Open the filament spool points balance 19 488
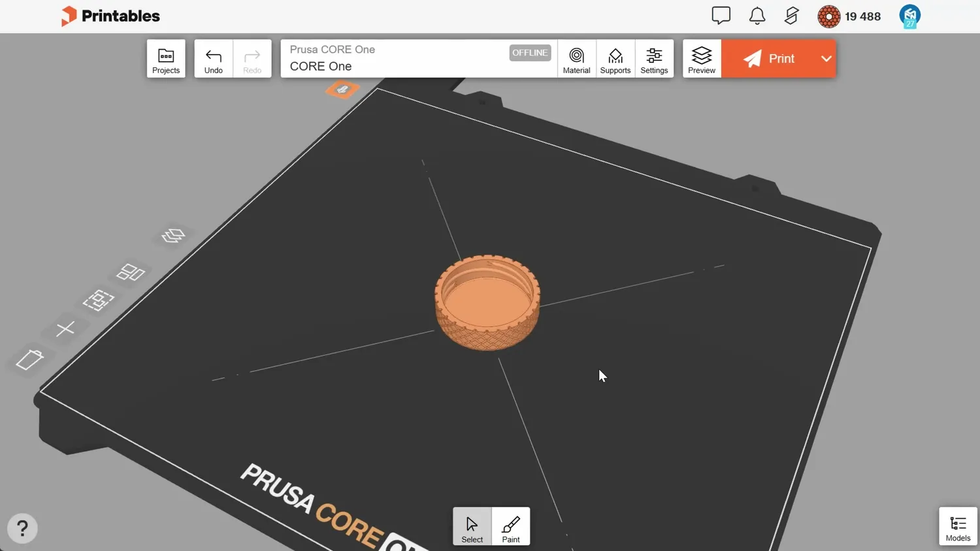 click(x=849, y=16)
